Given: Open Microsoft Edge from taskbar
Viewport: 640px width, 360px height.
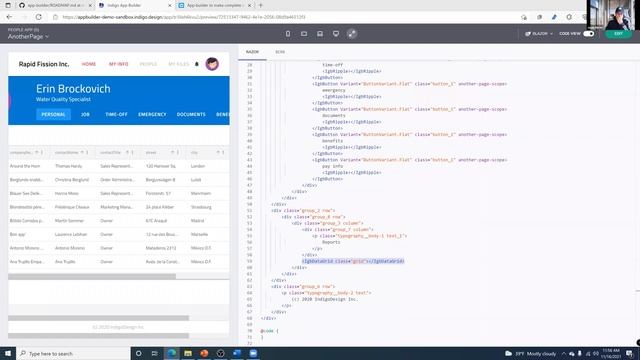Looking at the screenshot, I should click(171, 353).
